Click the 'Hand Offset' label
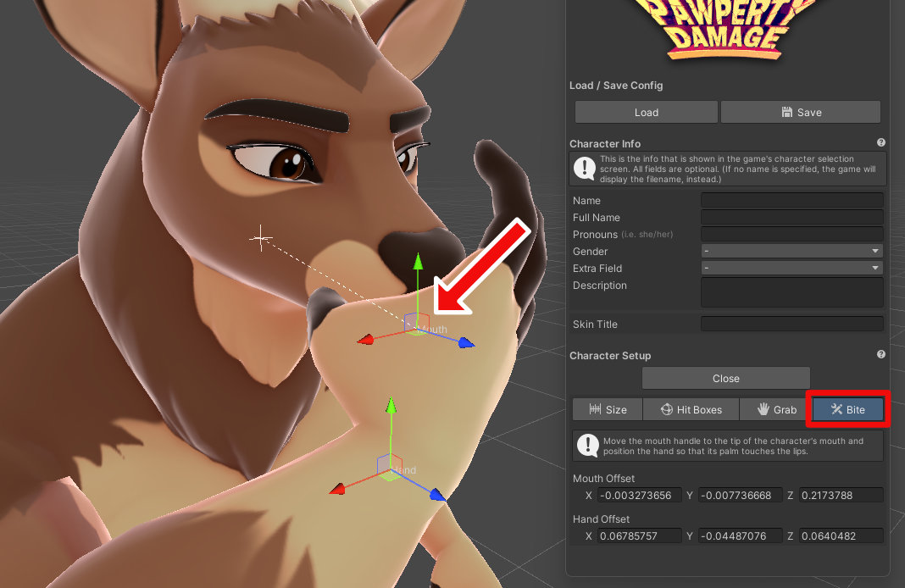The width and height of the screenshot is (905, 588). click(601, 519)
